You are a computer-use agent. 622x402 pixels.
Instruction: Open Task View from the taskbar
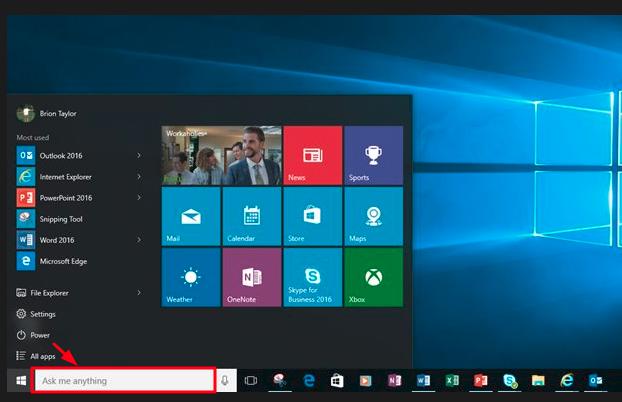click(x=251, y=381)
